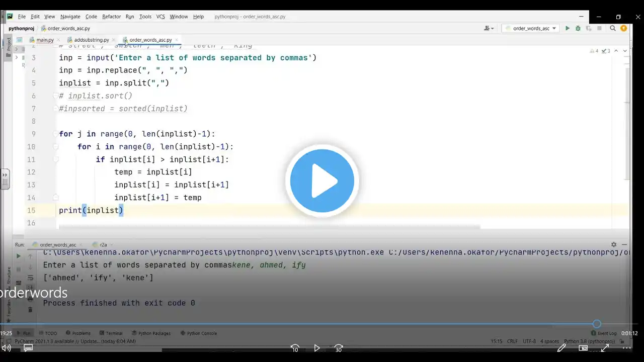Screen dimensions: 644x362
Task: Open the run configuration dropdown order_words_asc
Action: [531, 29]
